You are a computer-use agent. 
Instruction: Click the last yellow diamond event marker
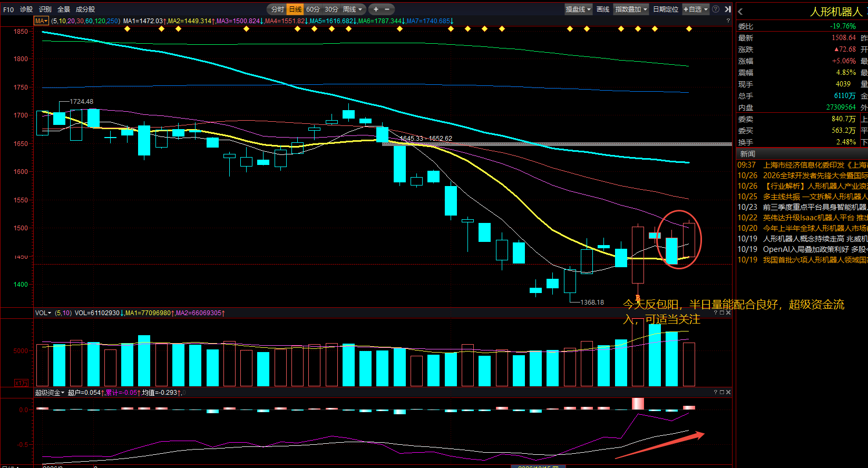pos(689,29)
